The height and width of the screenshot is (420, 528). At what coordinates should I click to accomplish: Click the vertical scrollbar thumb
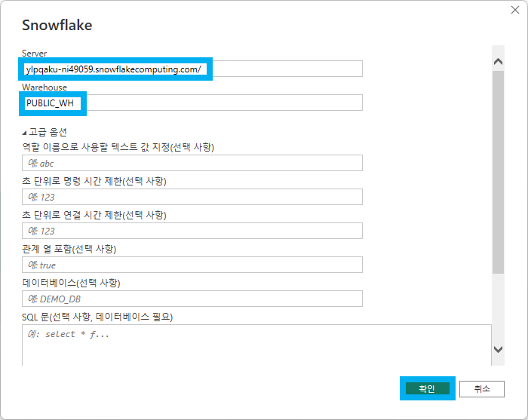[x=498, y=172]
